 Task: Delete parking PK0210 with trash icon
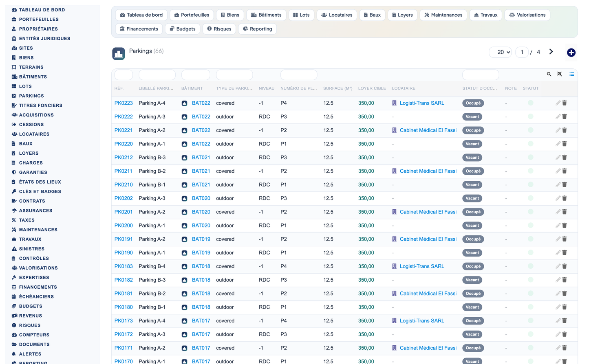(x=565, y=185)
